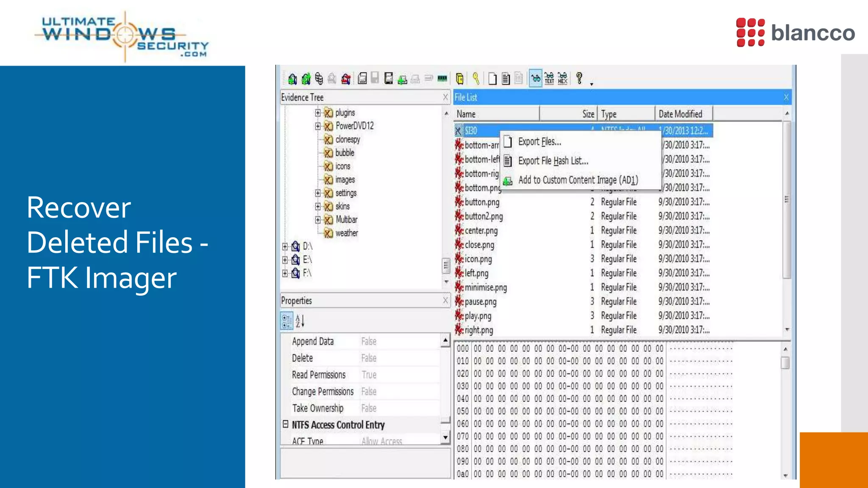This screenshot has height=488, width=868.
Task: Click scroll-down arrow of Evidence Tree
Action: pyautogui.click(x=446, y=282)
